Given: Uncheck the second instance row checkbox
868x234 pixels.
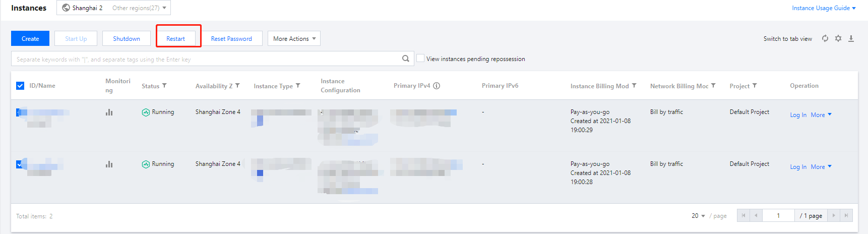Looking at the screenshot, I should [19, 164].
